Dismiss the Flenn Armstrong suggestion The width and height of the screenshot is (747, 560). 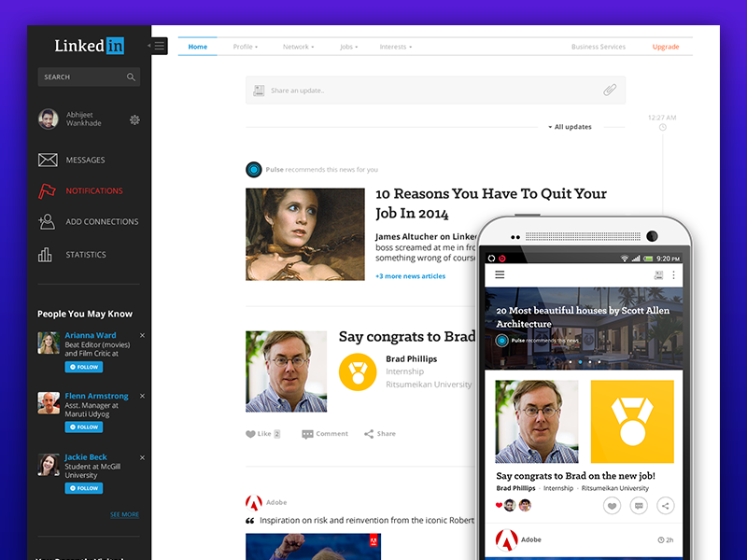click(x=142, y=396)
